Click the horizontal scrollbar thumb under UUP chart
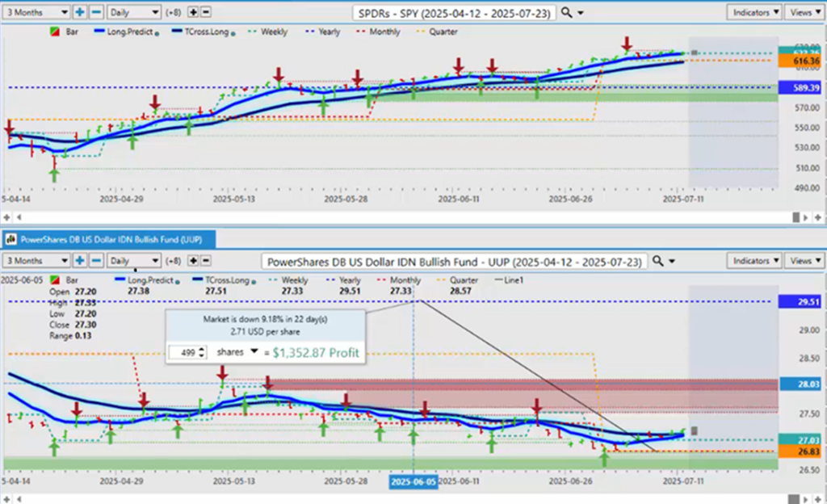The image size is (827, 504). (x=796, y=497)
